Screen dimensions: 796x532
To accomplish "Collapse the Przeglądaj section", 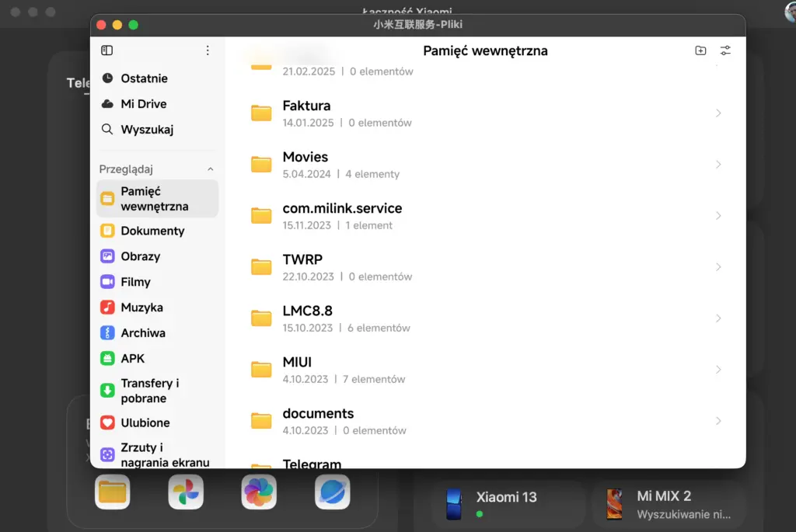I will (210, 169).
